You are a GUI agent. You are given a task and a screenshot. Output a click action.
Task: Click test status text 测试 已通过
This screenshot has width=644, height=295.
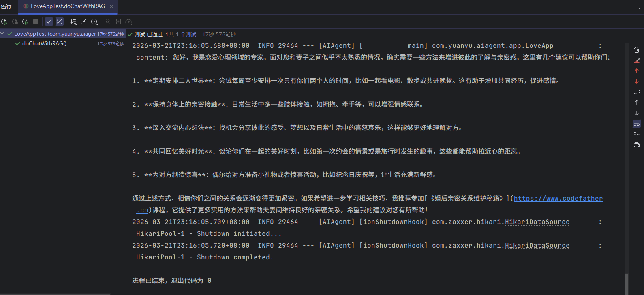pos(149,34)
